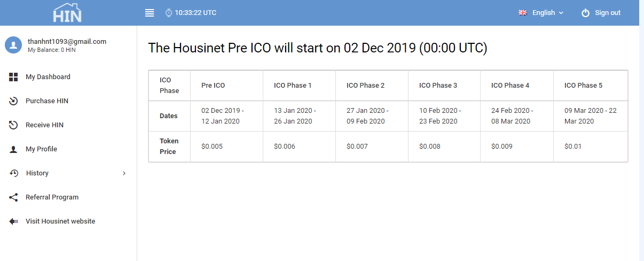Click the My Profile person icon
This screenshot has width=644, height=261.
(14, 149)
